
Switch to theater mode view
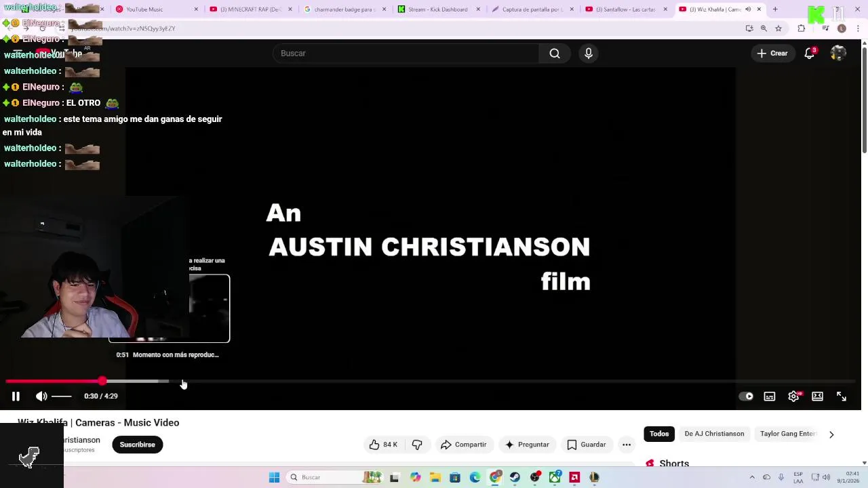(x=818, y=396)
